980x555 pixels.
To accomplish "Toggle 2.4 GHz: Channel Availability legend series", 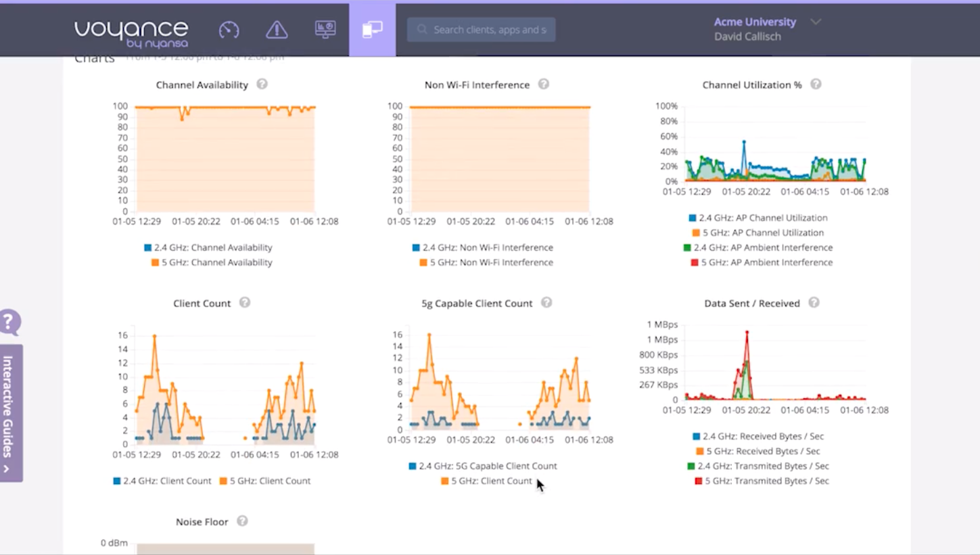I will (208, 247).
